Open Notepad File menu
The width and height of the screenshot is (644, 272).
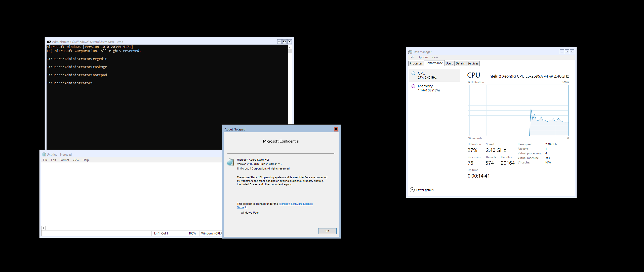click(x=45, y=160)
